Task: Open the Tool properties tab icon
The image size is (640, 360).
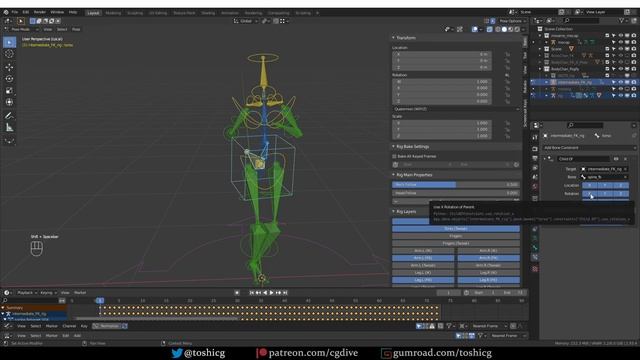Action: 535,138
